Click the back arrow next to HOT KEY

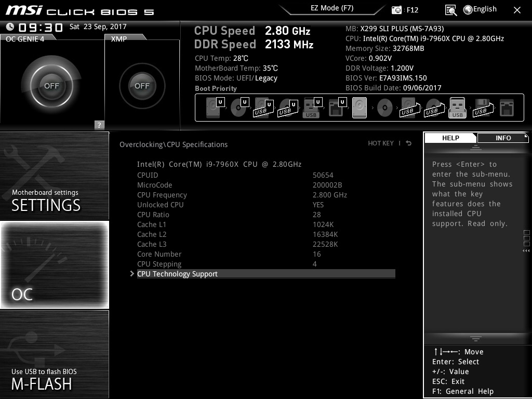409,143
